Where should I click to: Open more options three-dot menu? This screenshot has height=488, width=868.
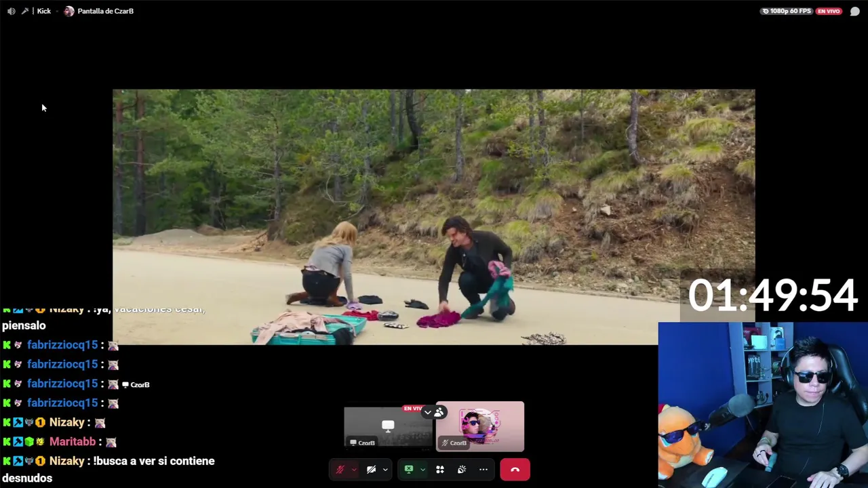[x=484, y=470]
